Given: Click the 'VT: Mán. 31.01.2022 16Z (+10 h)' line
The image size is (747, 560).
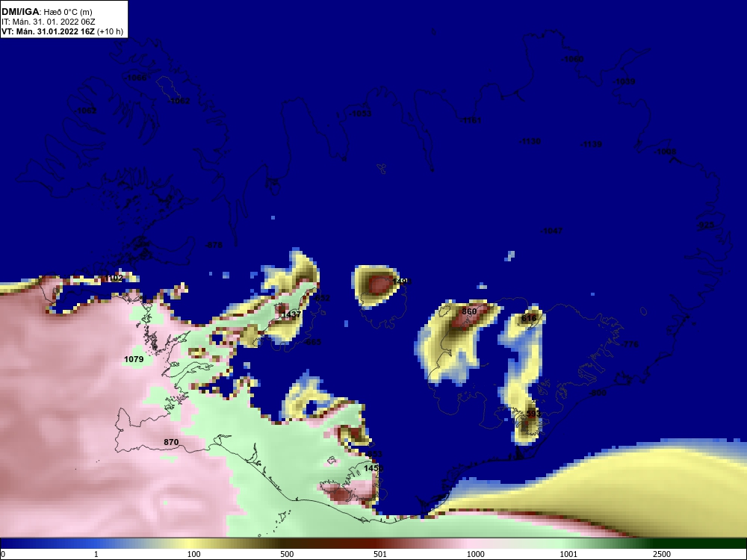Looking at the screenshot, I should click(x=62, y=31).
